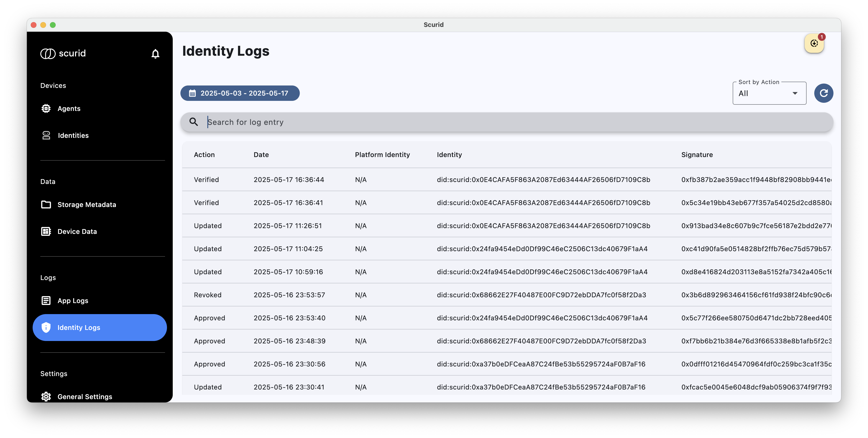Select Identity Logs in the sidebar
The image size is (868, 438).
point(100,327)
